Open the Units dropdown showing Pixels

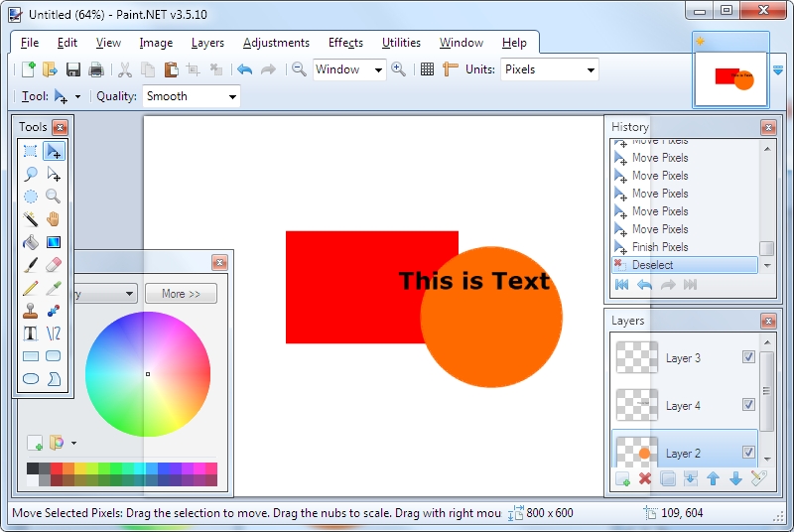coord(548,69)
